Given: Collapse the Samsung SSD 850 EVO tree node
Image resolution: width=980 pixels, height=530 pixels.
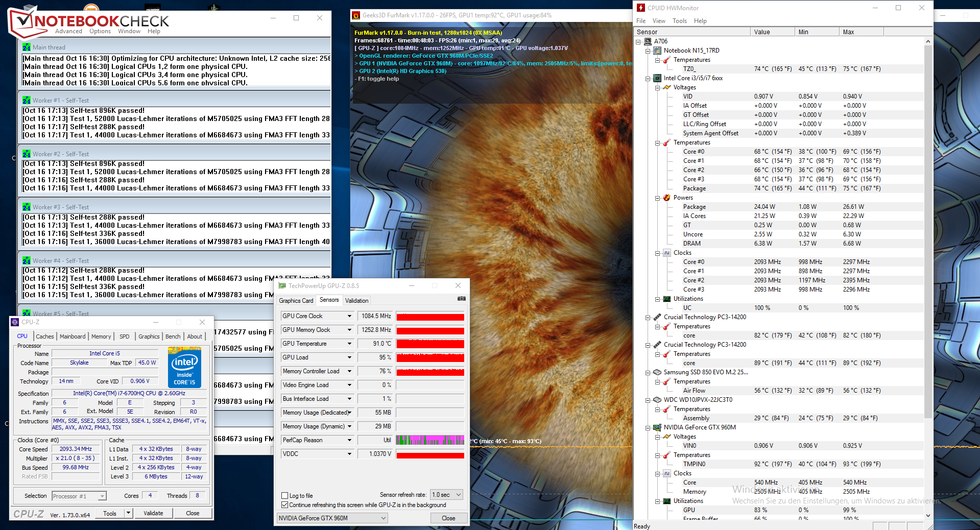Looking at the screenshot, I should (x=648, y=372).
